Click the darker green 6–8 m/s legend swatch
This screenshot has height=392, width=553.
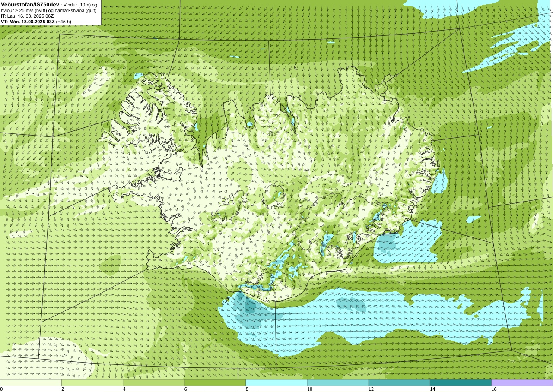[215, 383]
